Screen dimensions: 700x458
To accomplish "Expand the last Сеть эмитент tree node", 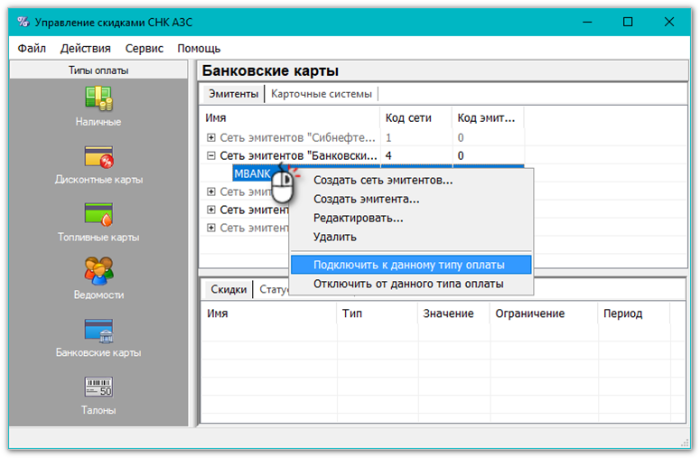I will coord(211,228).
